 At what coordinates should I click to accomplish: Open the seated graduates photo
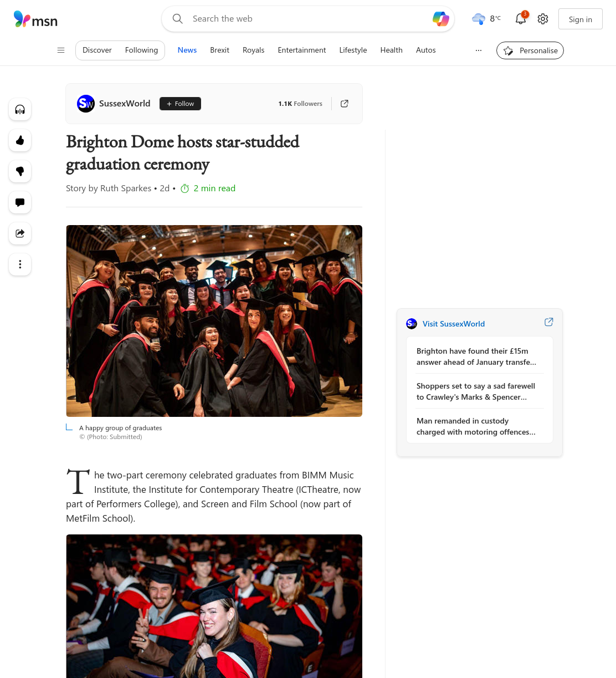tap(214, 606)
